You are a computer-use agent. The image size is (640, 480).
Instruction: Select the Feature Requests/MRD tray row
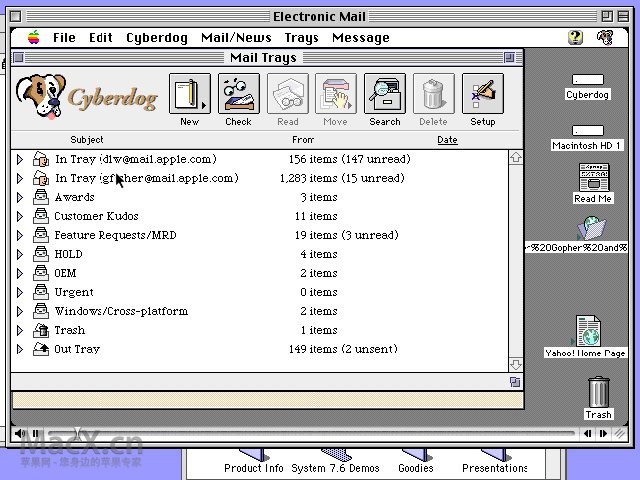point(260,235)
